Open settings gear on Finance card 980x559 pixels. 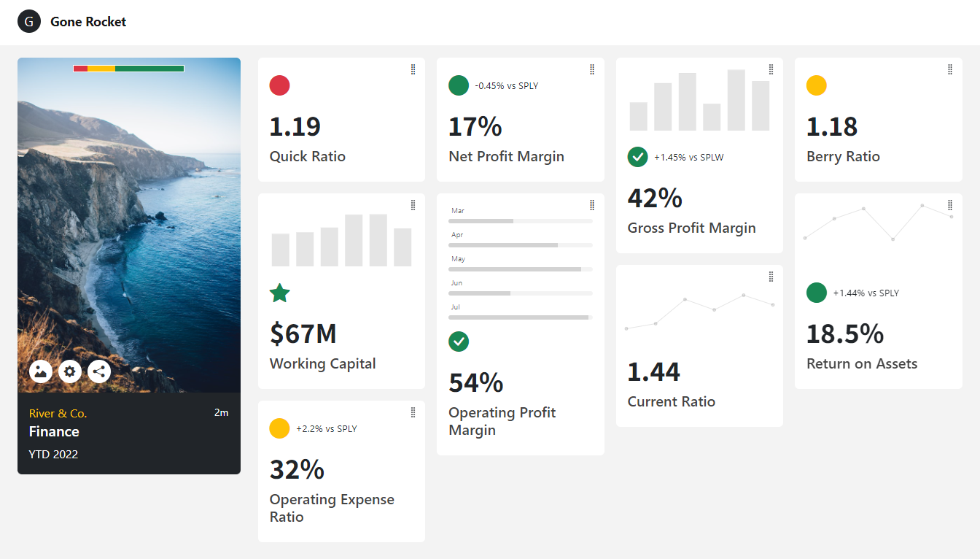[70, 371]
